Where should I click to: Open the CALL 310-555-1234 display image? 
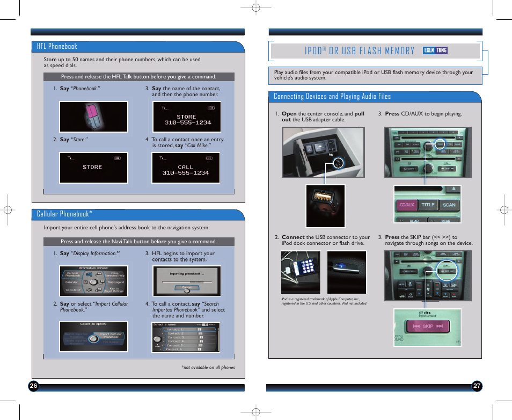tap(186, 168)
